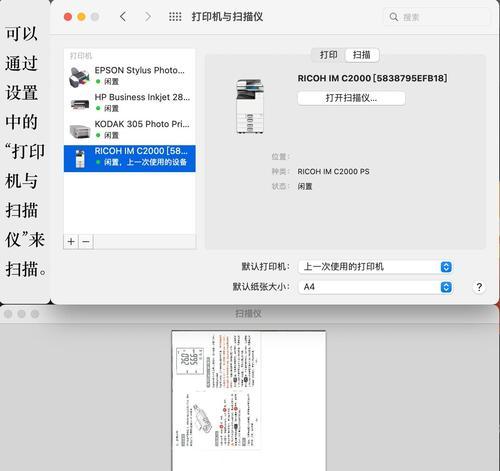Select EPSON Stylus Photo printer row
Image resolution: width=500 pixels, height=471 pixels.
click(x=130, y=76)
